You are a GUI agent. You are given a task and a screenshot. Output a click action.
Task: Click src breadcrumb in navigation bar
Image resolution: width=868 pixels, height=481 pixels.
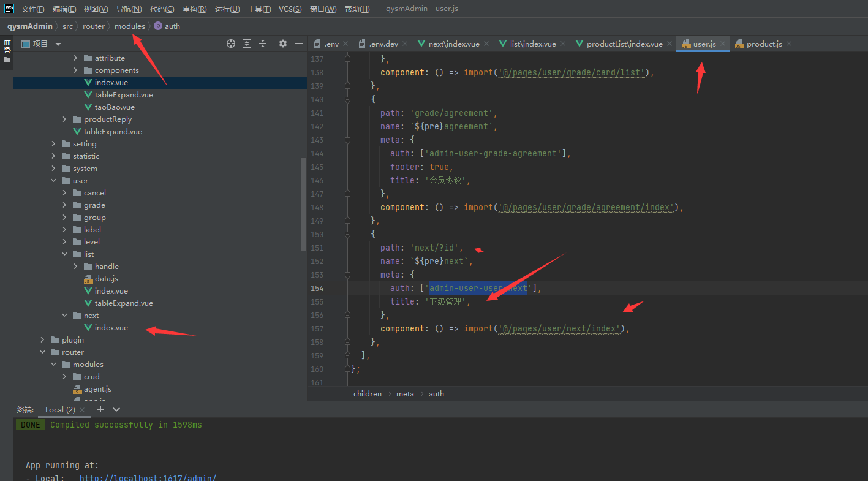pos(67,26)
